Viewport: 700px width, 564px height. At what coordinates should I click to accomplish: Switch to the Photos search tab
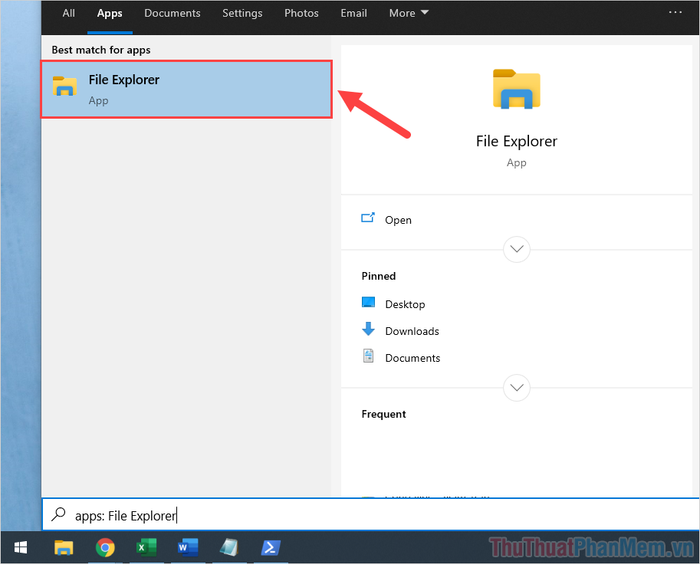(x=301, y=13)
